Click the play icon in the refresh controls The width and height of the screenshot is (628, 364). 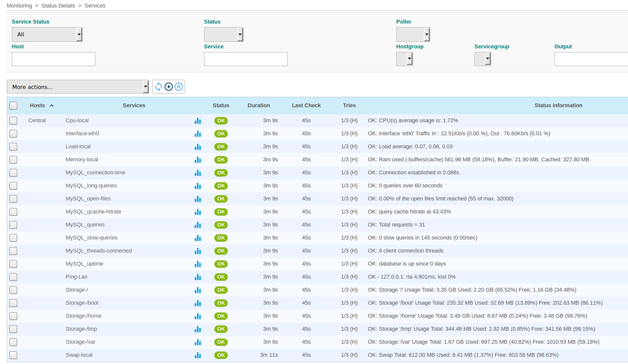pyautogui.click(x=168, y=87)
